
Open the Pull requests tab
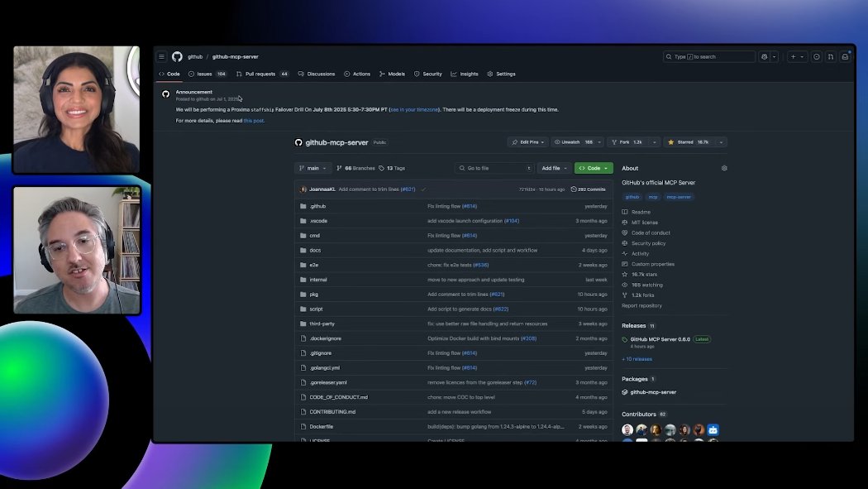point(262,74)
